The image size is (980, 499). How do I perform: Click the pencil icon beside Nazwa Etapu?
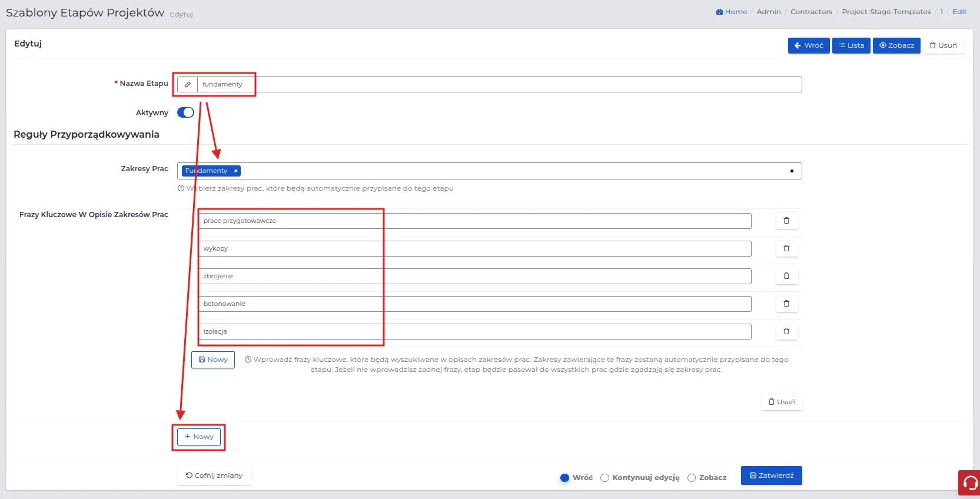point(187,84)
